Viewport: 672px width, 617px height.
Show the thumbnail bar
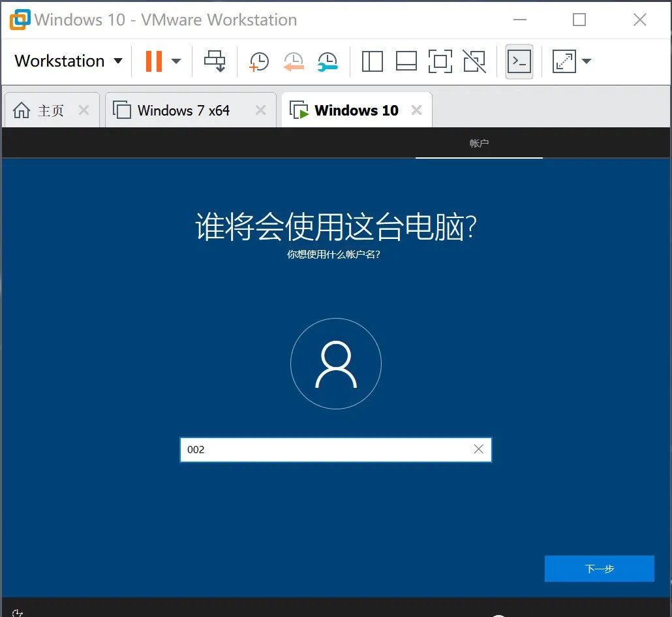[x=406, y=61]
